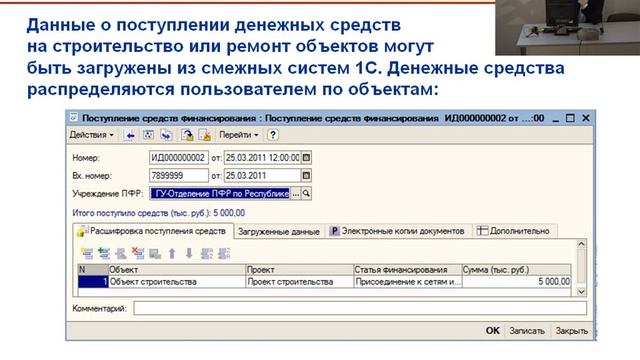640x360 pixels.
Task: Click the cell Объект строительства
Action: tap(177, 282)
